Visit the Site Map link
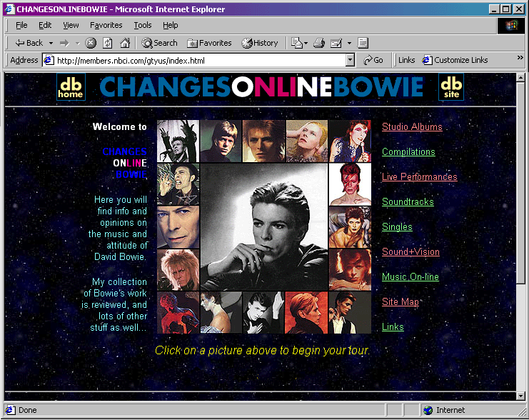The width and height of the screenshot is (529, 420). (x=400, y=302)
